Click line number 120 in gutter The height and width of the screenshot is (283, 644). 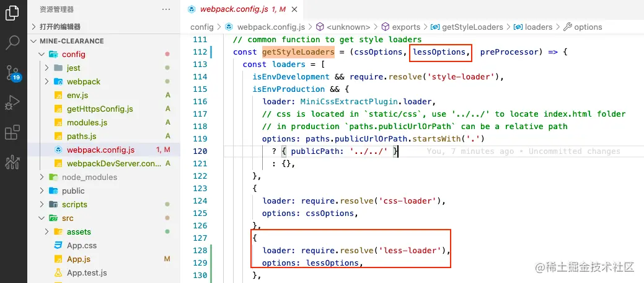click(x=200, y=151)
